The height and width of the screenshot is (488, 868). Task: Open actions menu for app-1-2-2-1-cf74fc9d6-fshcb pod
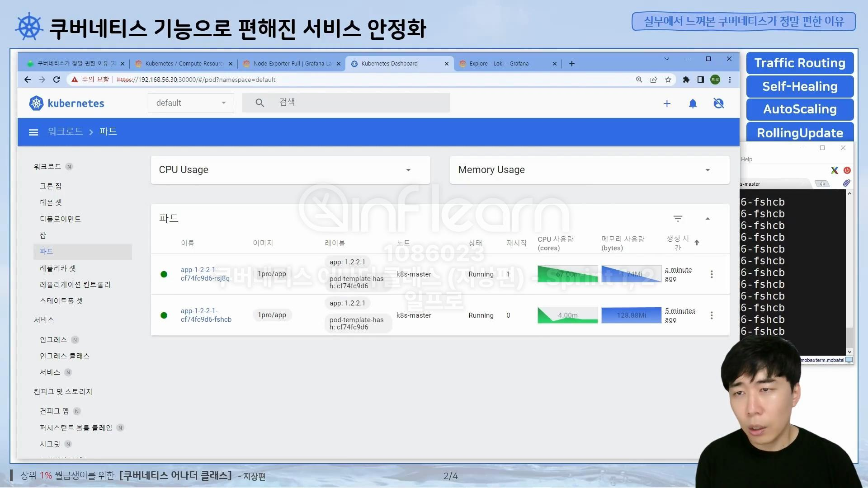[712, 315]
